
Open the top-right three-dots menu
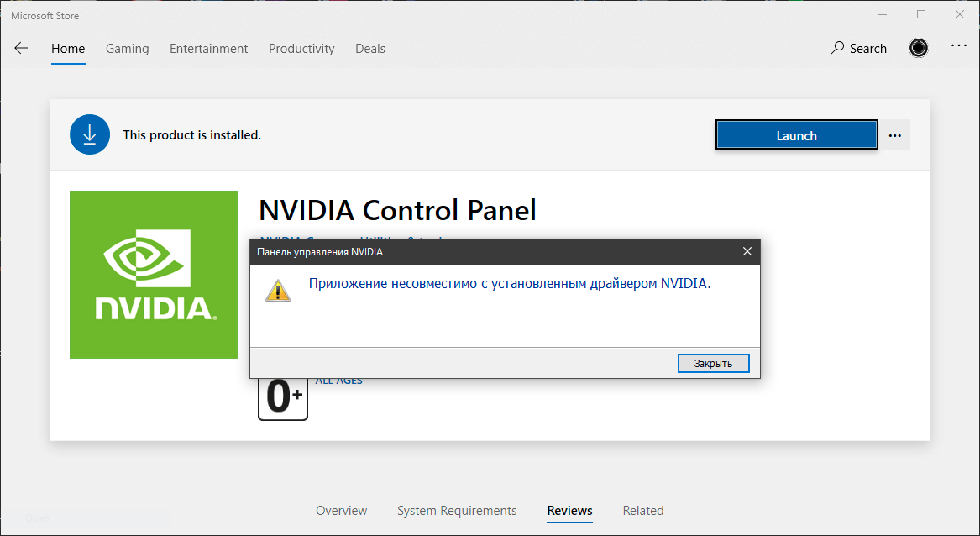(959, 45)
